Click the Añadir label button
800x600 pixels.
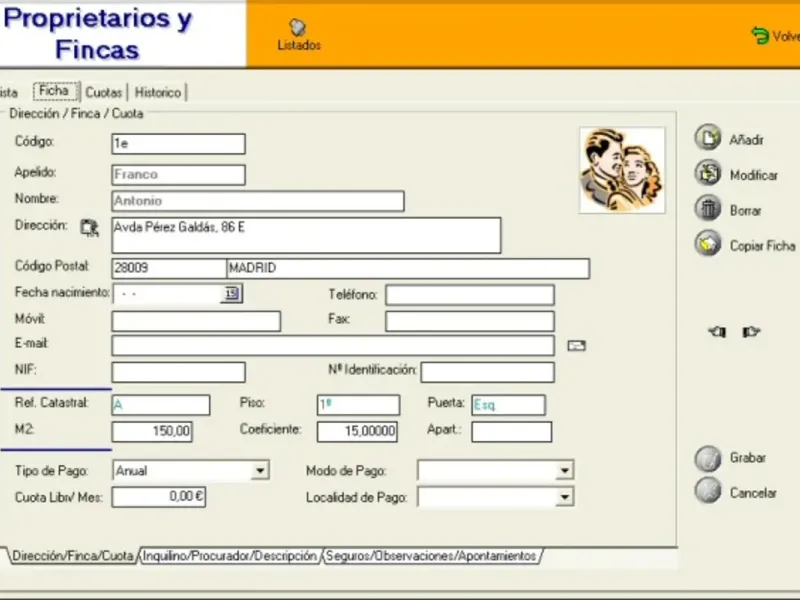[x=746, y=140]
